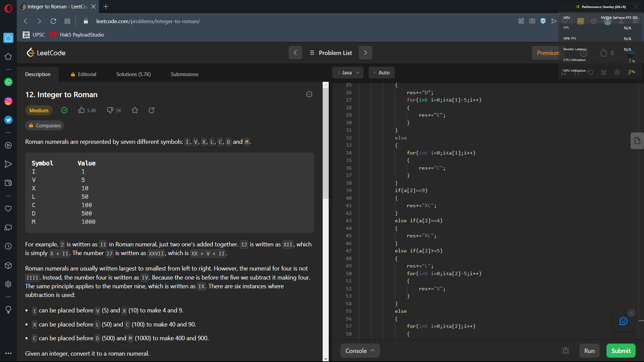Click the Run button
644x362 pixels.
(589, 351)
